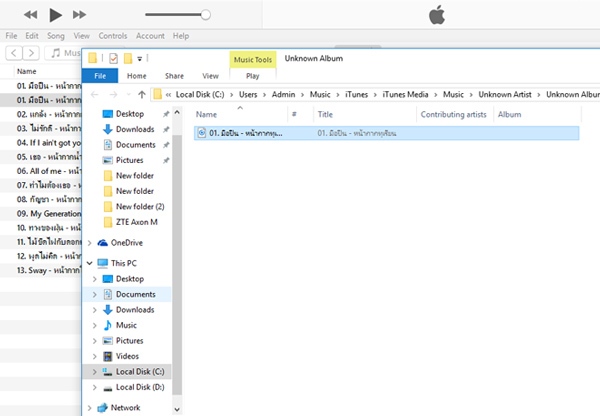Open the New folder (2) folder
The width and height of the screenshot is (600, 416).
(x=140, y=207)
